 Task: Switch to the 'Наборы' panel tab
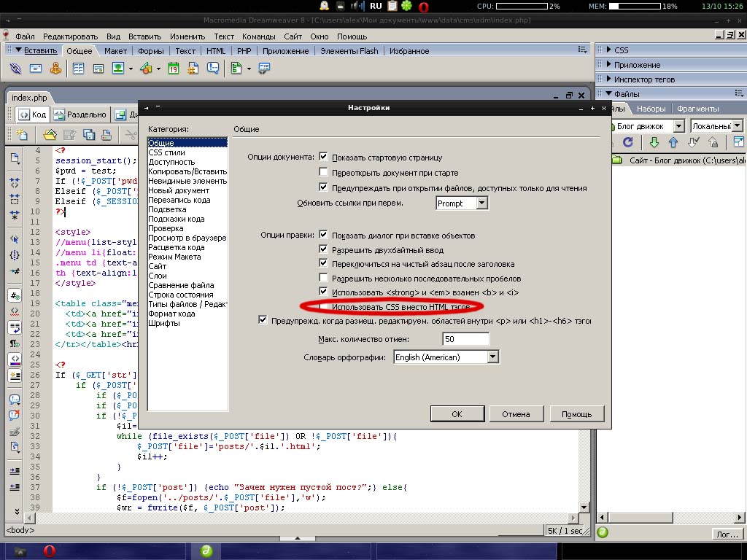click(651, 109)
